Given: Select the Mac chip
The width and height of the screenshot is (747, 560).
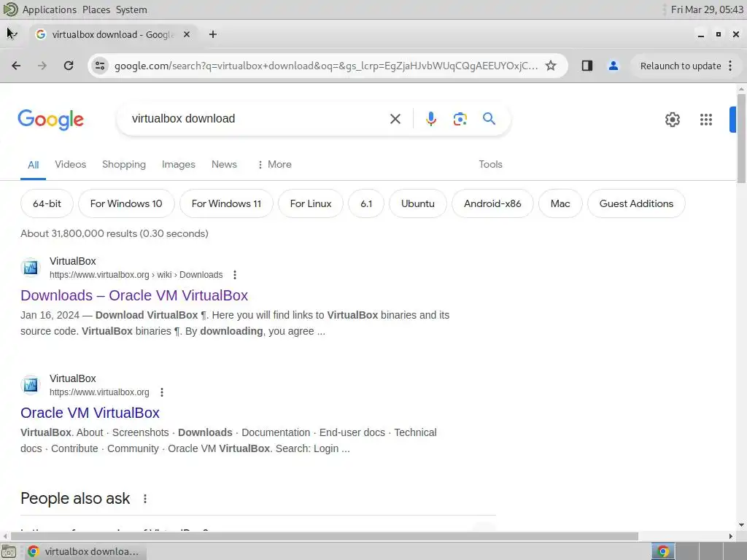Looking at the screenshot, I should coord(560,204).
